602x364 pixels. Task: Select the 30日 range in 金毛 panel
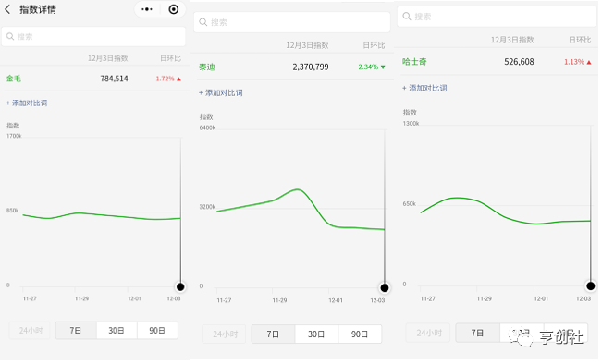117,330
